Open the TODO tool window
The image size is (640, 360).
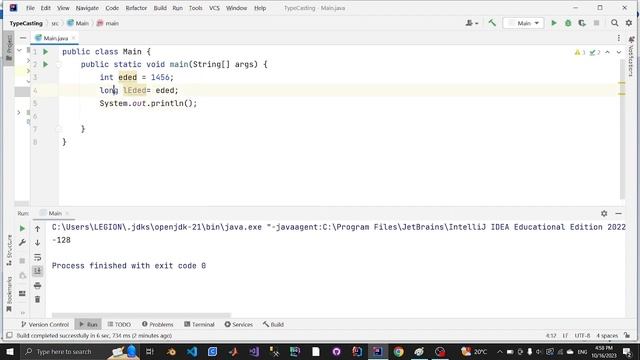[119, 324]
